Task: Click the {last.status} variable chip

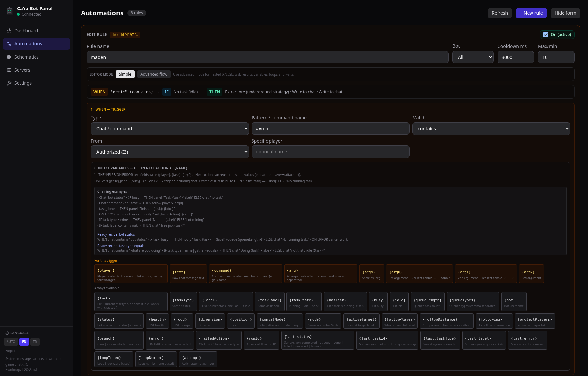Action: point(318,340)
